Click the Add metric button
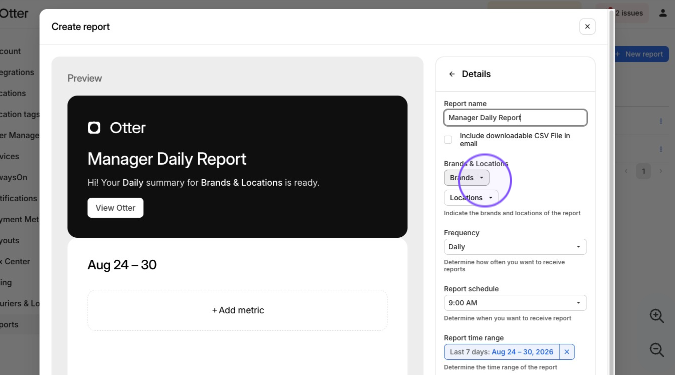The image size is (675, 375). pyautogui.click(x=238, y=310)
